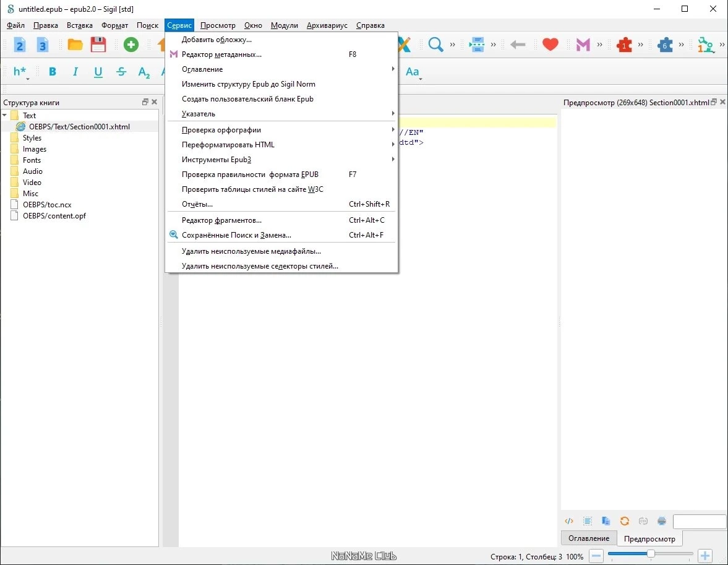728x565 pixels.
Task: Open file via the orange folder icon
Action: coord(75,45)
